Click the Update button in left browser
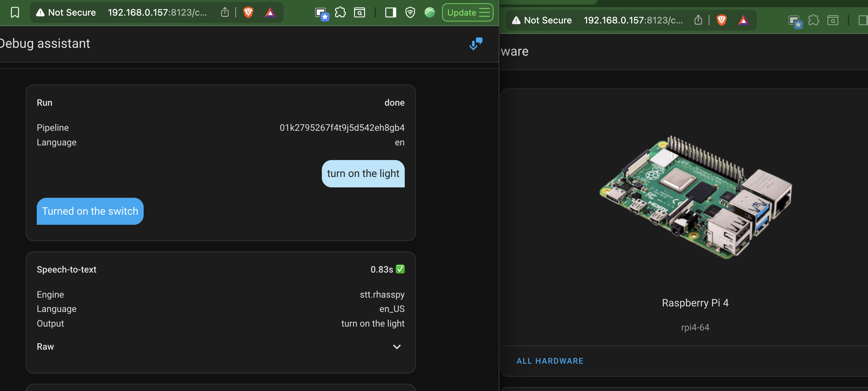This screenshot has height=391, width=868. point(468,12)
